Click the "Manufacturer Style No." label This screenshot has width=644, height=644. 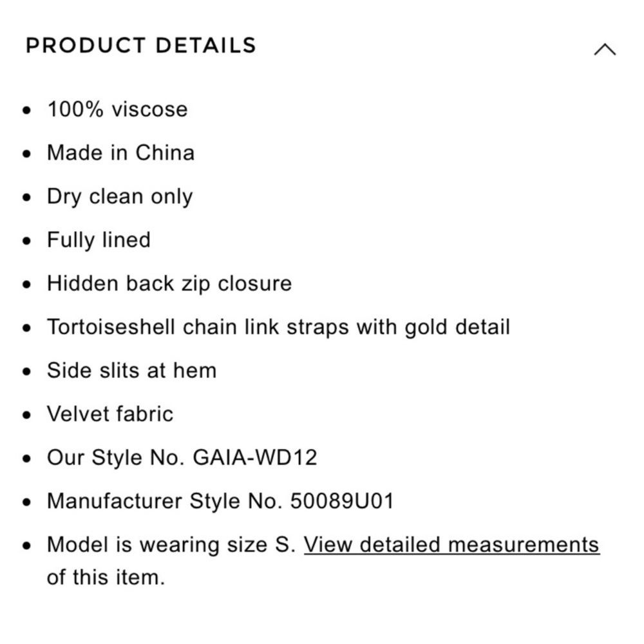coord(165,501)
